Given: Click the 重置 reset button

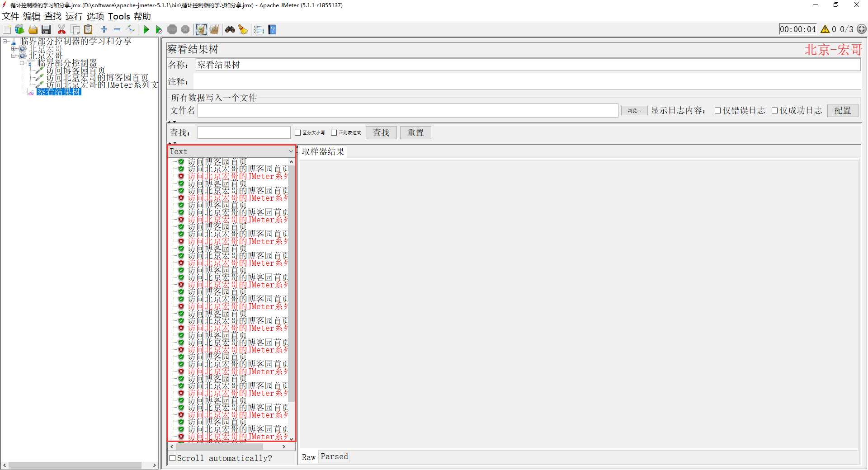Looking at the screenshot, I should 415,133.
